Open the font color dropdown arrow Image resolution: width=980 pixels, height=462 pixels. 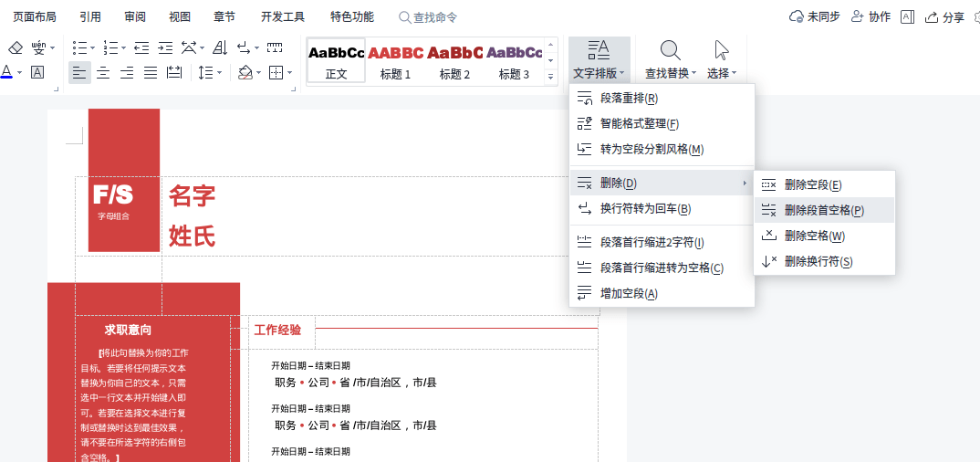(20, 73)
